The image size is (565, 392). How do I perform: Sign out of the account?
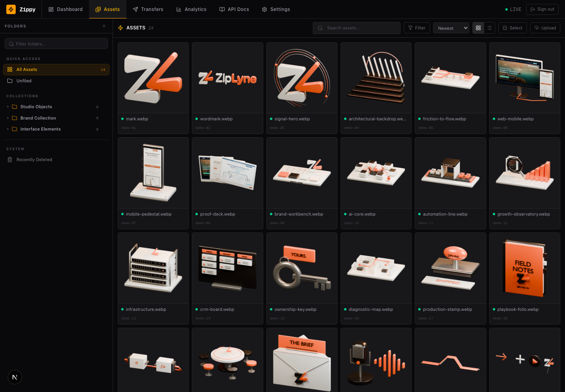542,9
